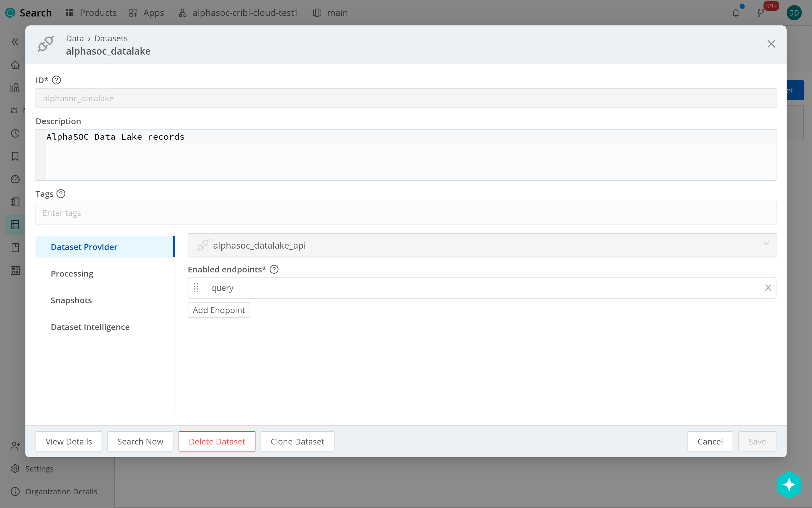Click the Save button

tap(757, 441)
